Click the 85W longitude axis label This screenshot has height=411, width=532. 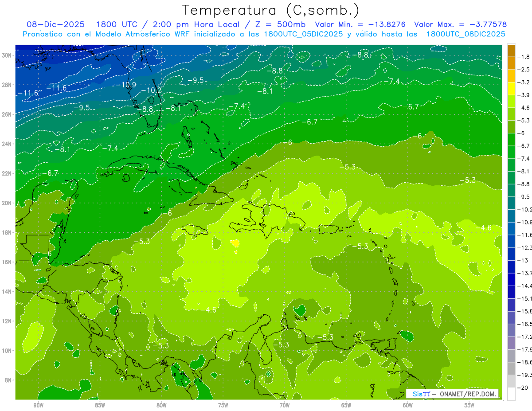pos(100,405)
